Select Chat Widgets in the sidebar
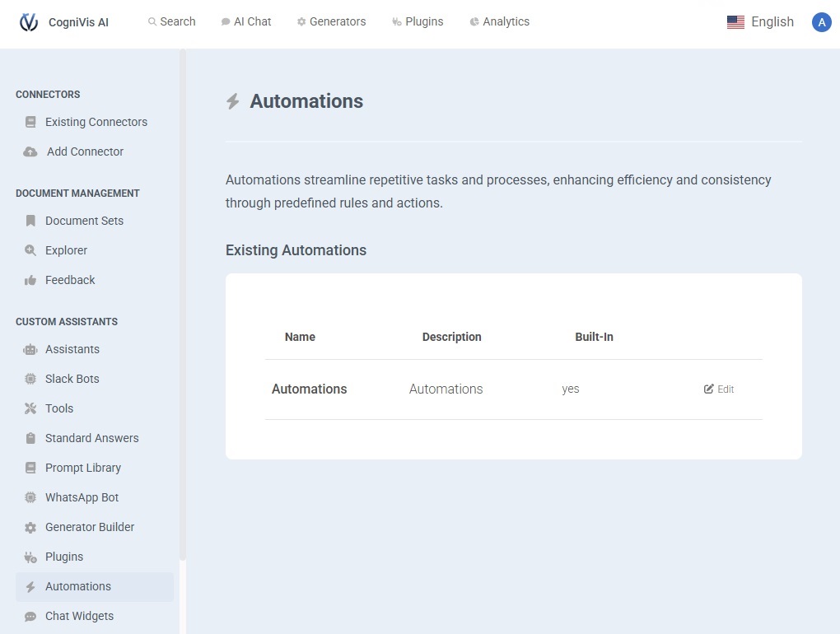 tap(79, 616)
